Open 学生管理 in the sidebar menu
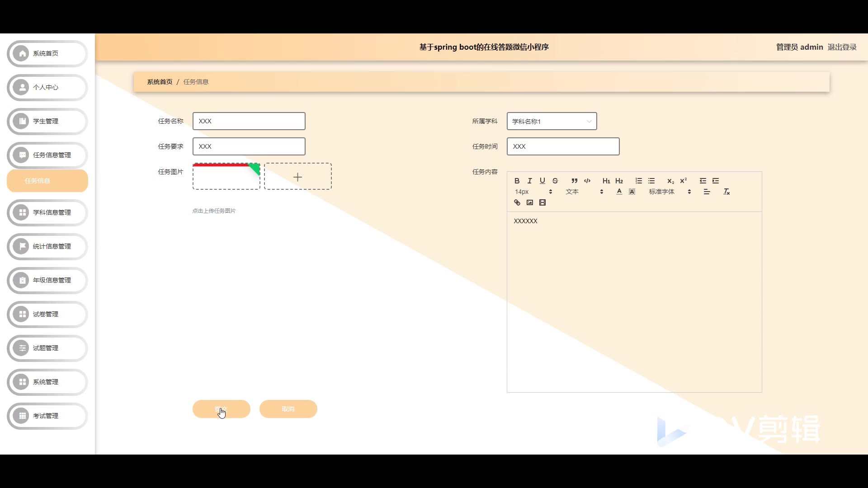This screenshot has height=488, width=868. click(x=47, y=121)
